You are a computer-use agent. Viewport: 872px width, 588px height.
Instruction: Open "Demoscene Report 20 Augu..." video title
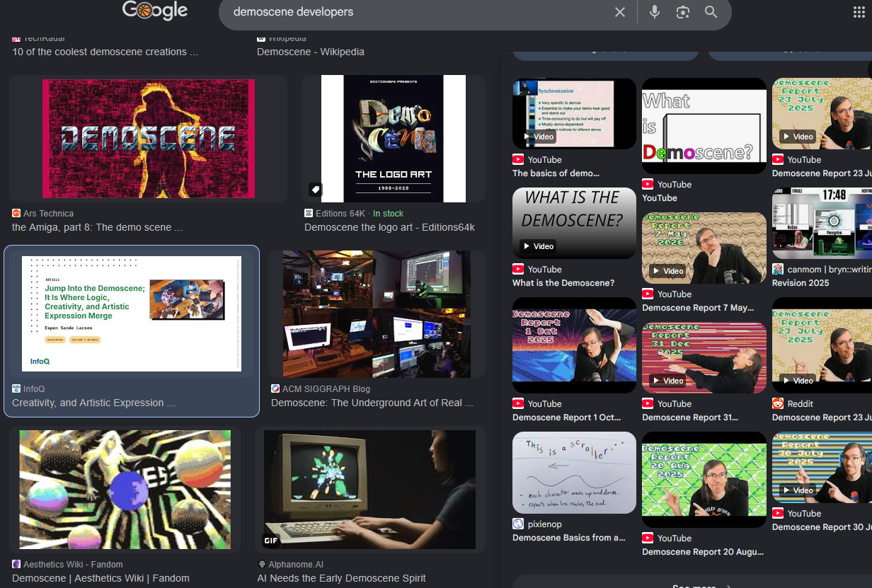pyautogui.click(x=703, y=552)
